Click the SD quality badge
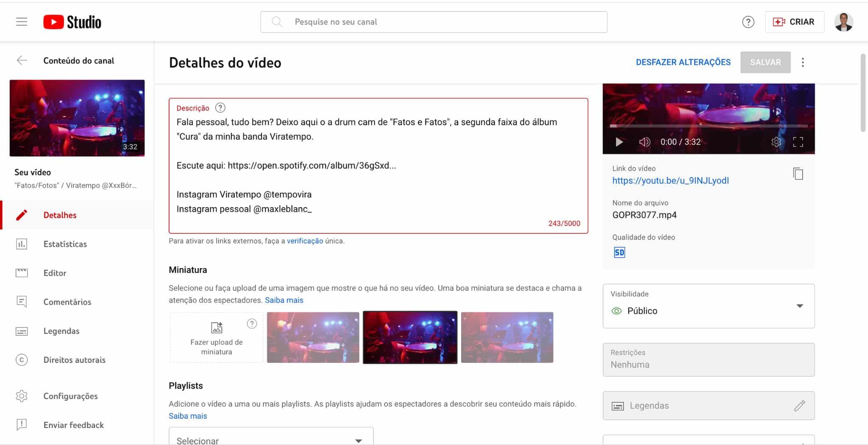This screenshot has height=445, width=868. [x=619, y=253]
